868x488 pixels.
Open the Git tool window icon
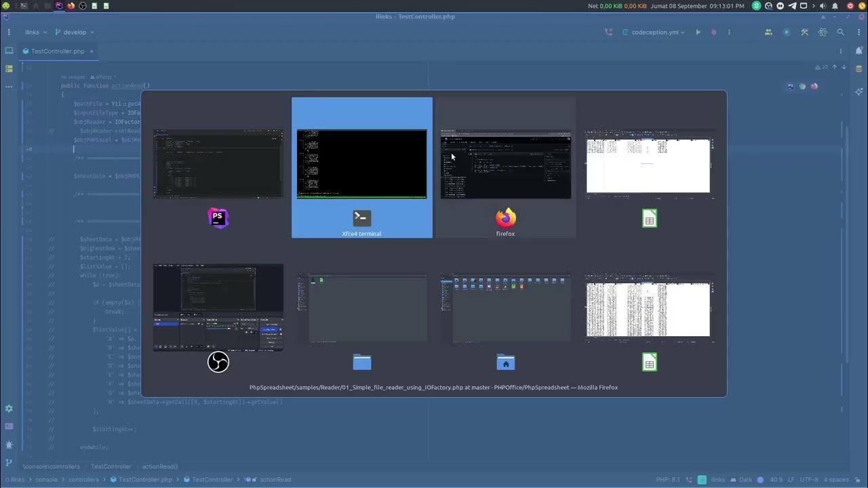(x=9, y=462)
